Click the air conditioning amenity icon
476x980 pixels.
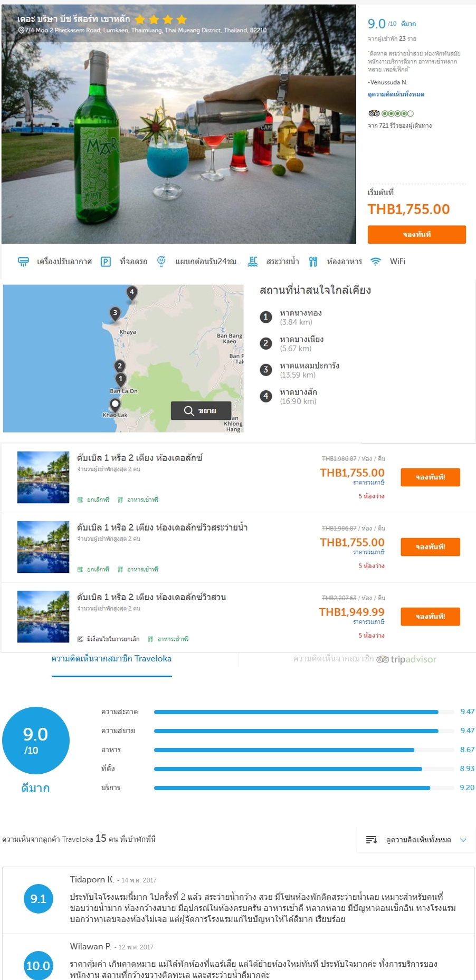tap(23, 262)
